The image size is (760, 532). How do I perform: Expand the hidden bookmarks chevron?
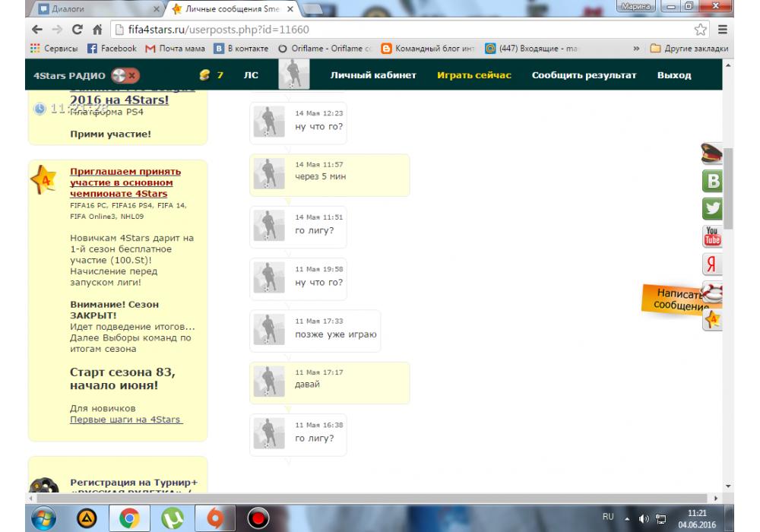point(635,49)
